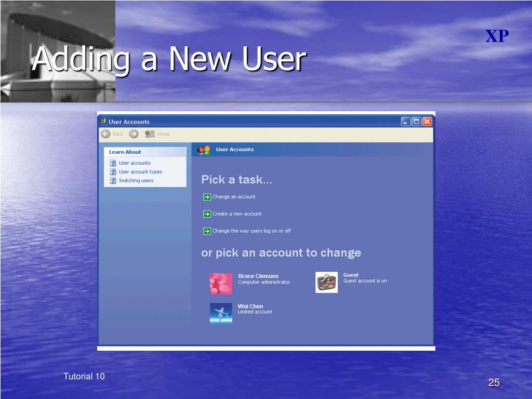Viewport: 532px width, 399px height.
Task: Open the Bruce Clemons account name
Action: [x=258, y=276]
